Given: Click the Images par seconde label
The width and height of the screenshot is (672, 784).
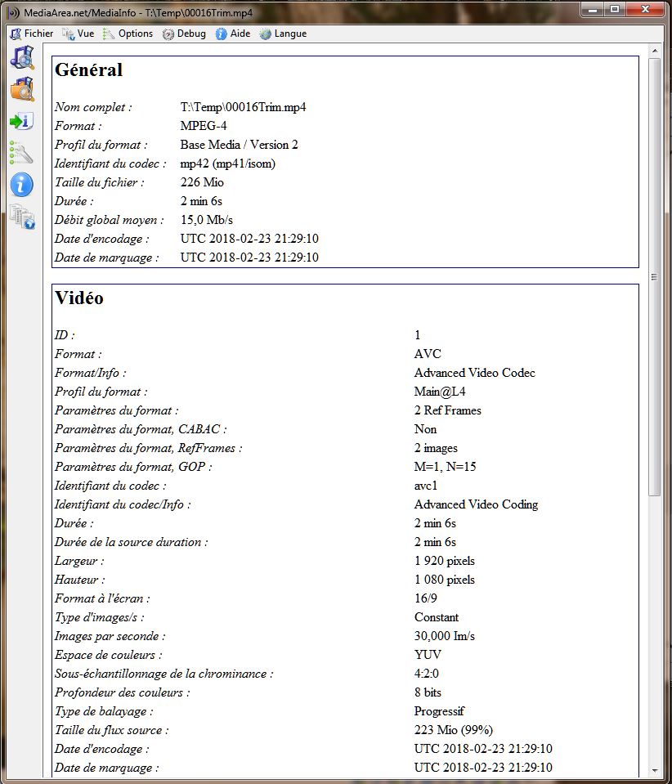Looking at the screenshot, I should point(110,636).
